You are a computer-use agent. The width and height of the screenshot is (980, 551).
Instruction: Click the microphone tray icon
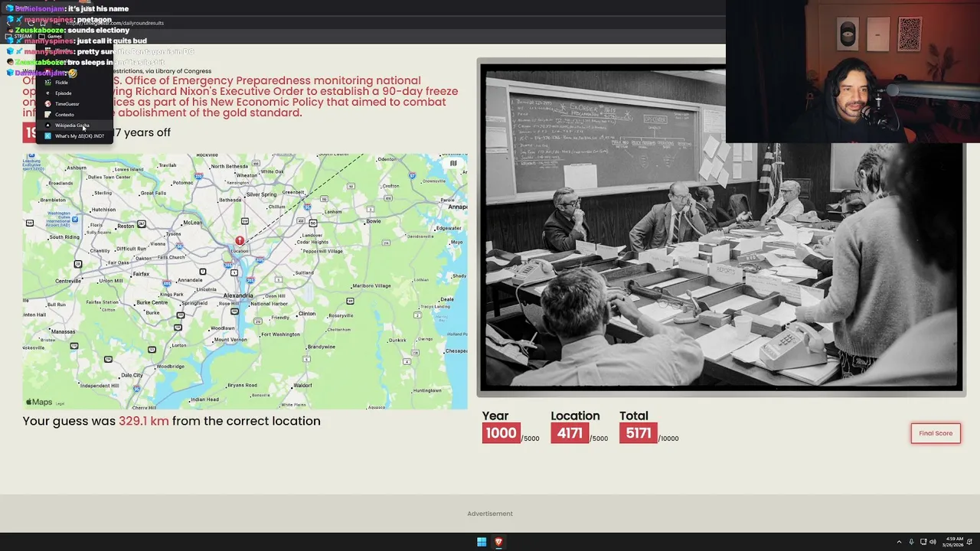(x=911, y=542)
